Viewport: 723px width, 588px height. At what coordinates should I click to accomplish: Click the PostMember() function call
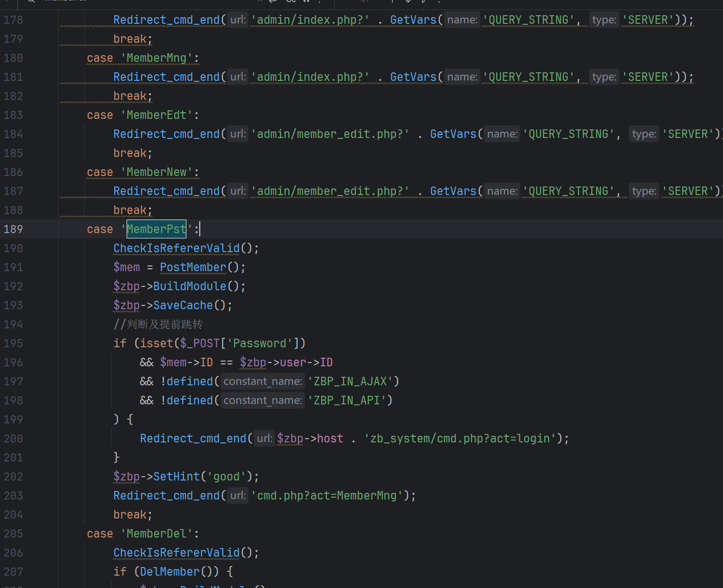[x=202, y=267]
